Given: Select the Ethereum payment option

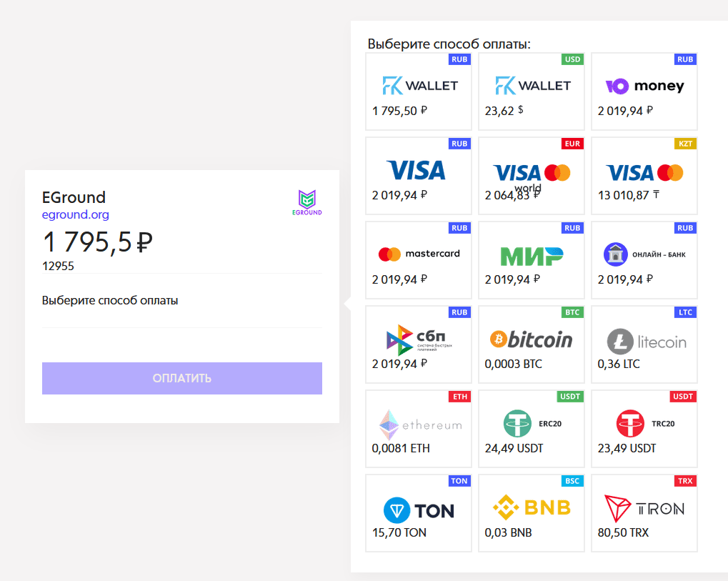Looking at the screenshot, I should point(419,429).
